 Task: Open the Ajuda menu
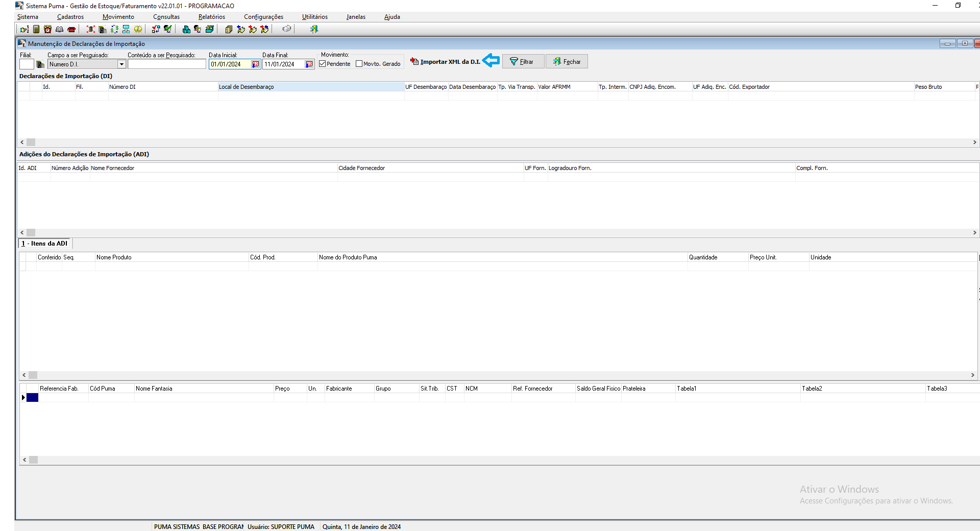coord(392,17)
